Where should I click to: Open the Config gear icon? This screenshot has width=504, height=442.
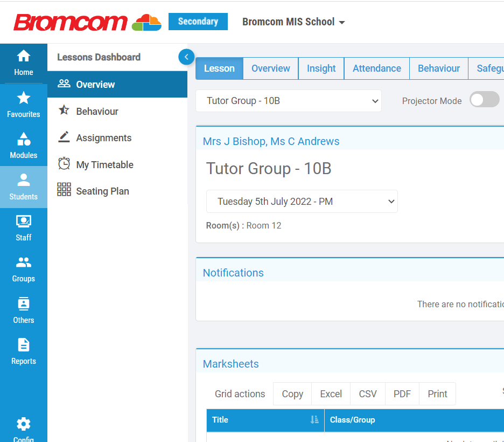[x=24, y=424]
